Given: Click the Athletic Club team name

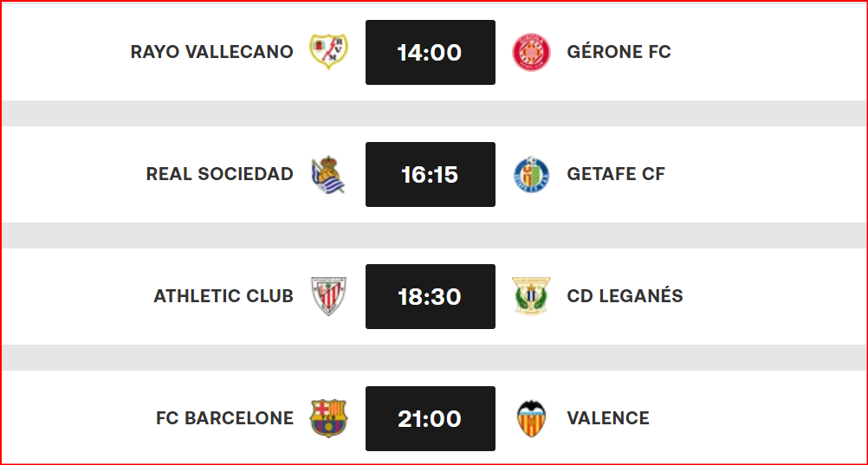Looking at the screenshot, I should click(x=223, y=296).
